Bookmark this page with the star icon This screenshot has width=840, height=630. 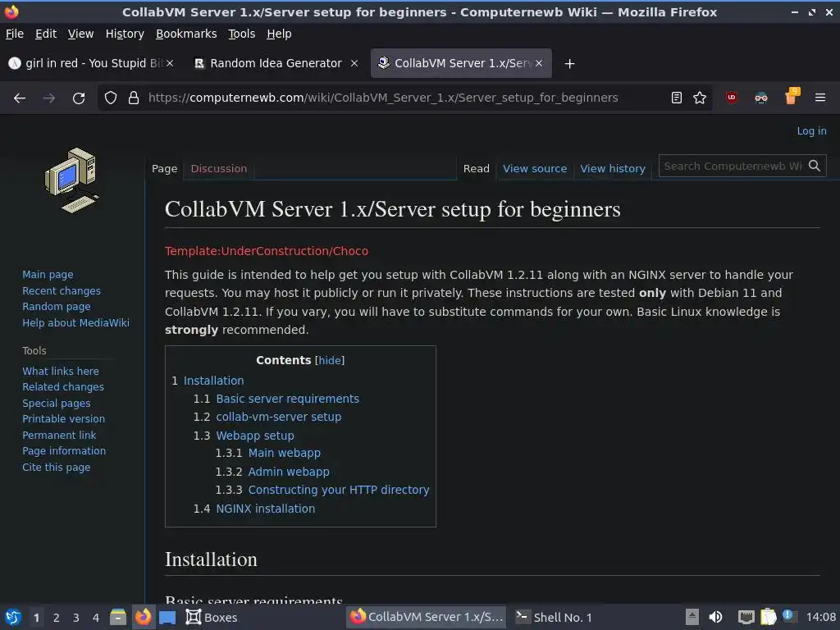700,98
